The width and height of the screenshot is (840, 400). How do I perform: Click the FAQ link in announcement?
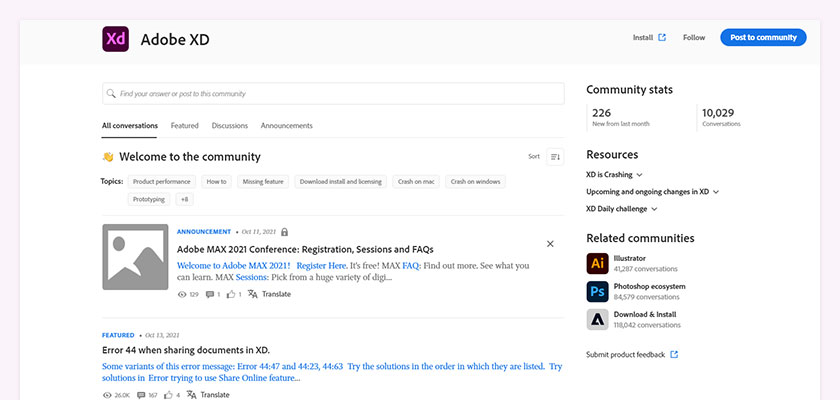[411, 266]
